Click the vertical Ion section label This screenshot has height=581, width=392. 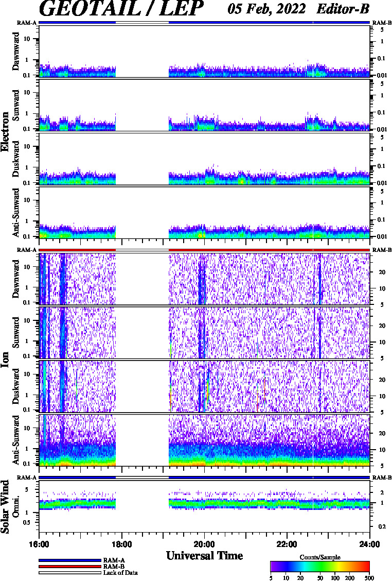[x=5, y=360]
